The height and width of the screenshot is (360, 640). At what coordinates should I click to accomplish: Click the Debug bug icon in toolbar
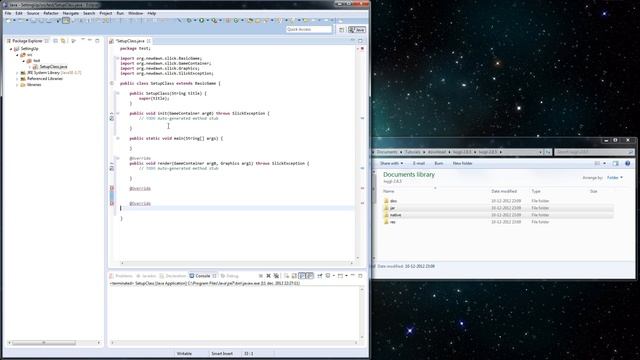pos(189,20)
